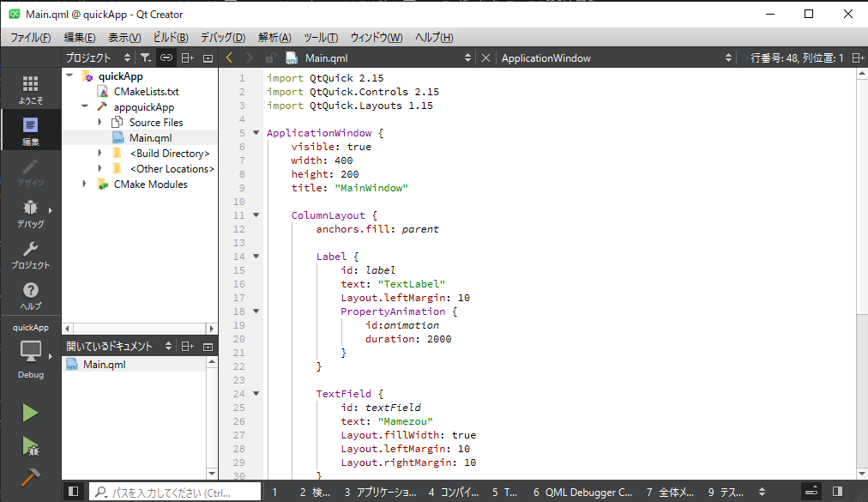This screenshot has height=502, width=868.
Task: Build project with the hammer icon
Action: click(30, 476)
